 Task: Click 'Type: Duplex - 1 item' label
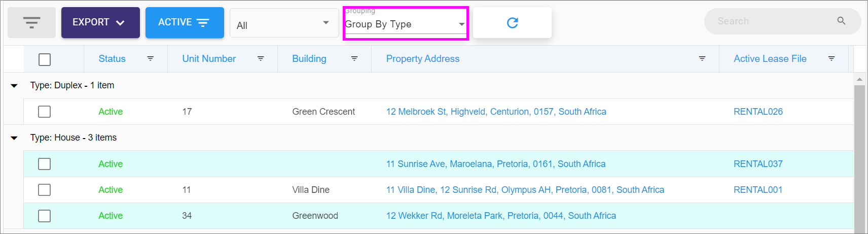point(72,85)
